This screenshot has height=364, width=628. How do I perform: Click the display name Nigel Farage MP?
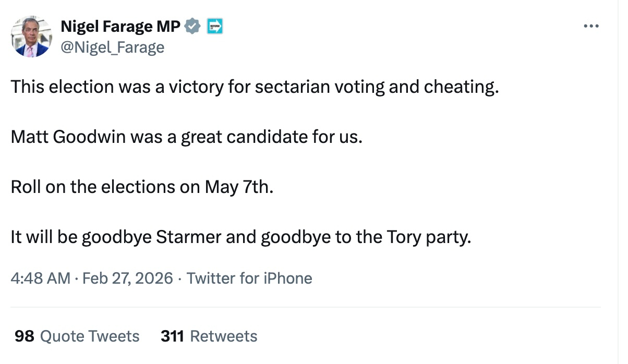click(x=121, y=26)
